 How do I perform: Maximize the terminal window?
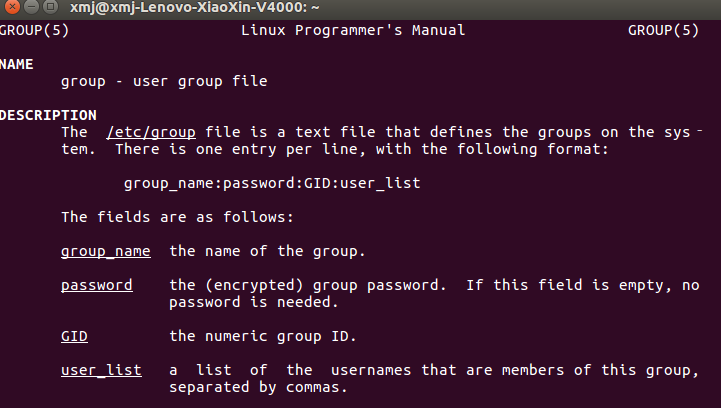pos(48,7)
